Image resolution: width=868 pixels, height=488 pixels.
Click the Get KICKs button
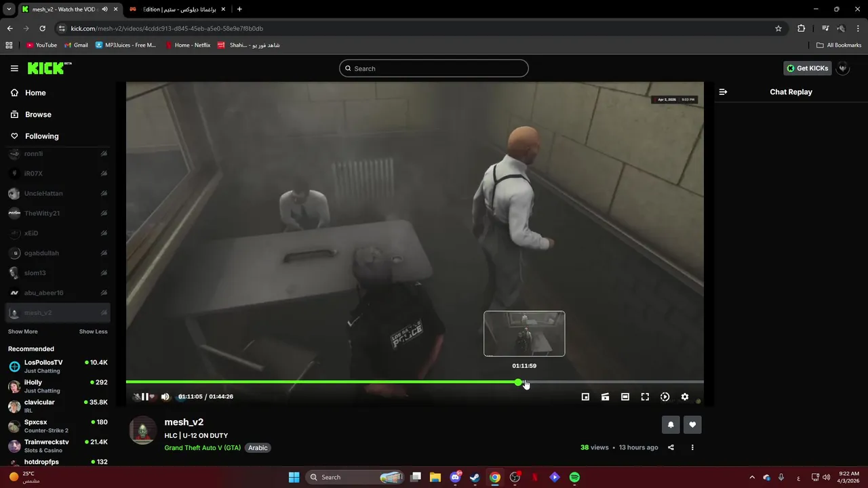pyautogui.click(x=807, y=68)
